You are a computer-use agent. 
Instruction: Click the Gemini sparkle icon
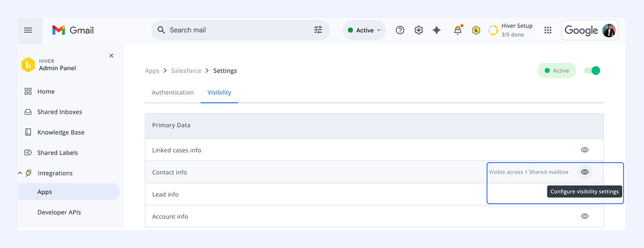(x=437, y=30)
